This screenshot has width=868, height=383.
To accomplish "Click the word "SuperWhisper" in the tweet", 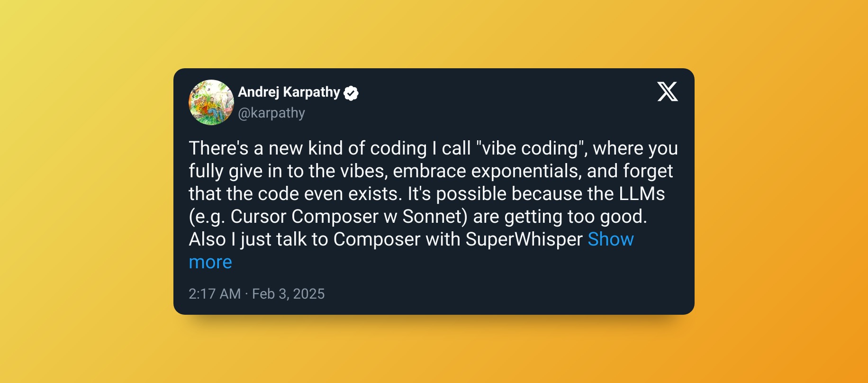I will click(x=524, y=239).
